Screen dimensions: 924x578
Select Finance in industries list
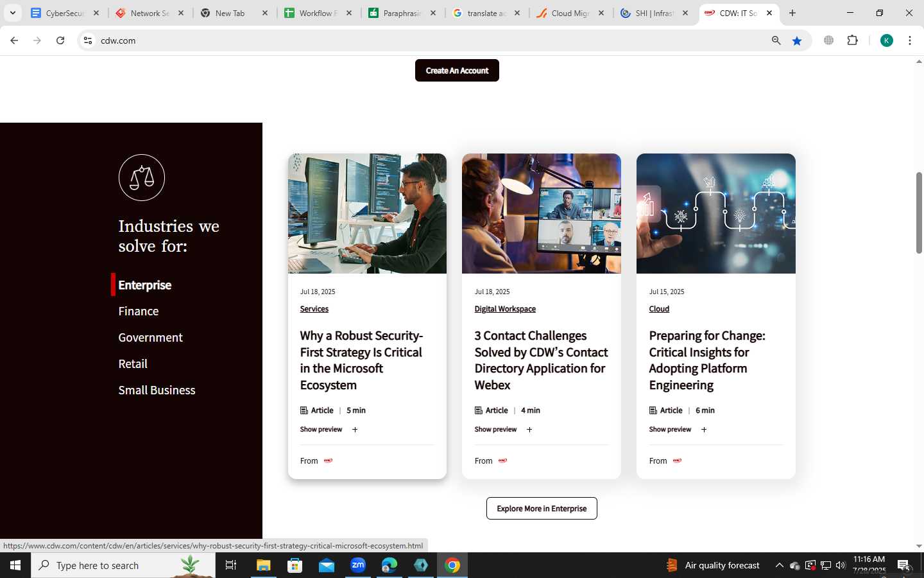click(138, 311)
